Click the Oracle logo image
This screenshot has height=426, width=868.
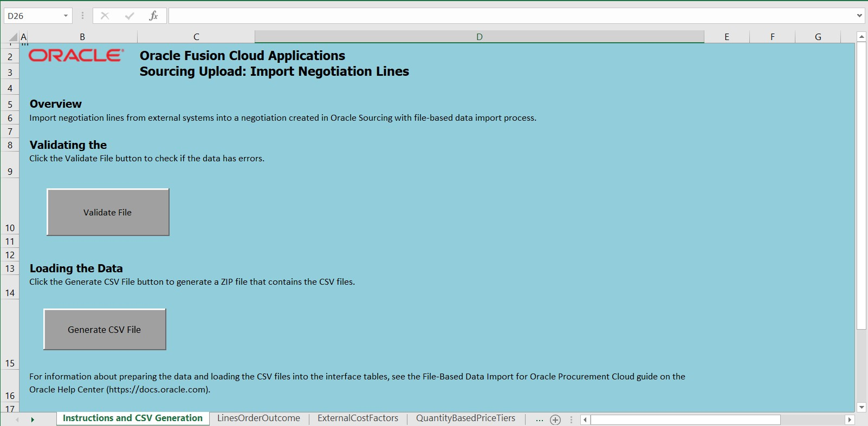point(76,55)
